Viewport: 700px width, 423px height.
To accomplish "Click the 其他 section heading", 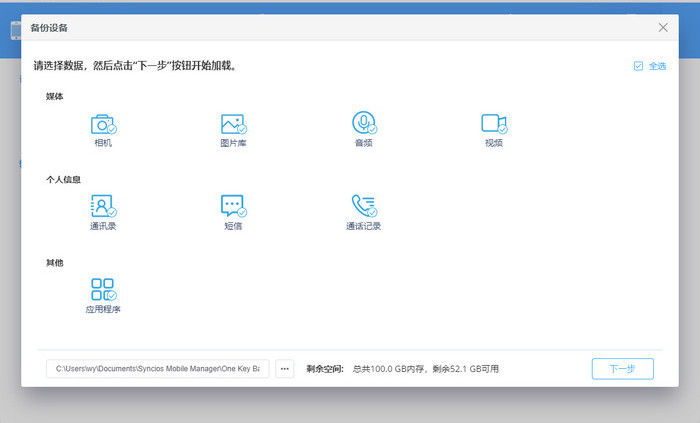I will point(54,263).
